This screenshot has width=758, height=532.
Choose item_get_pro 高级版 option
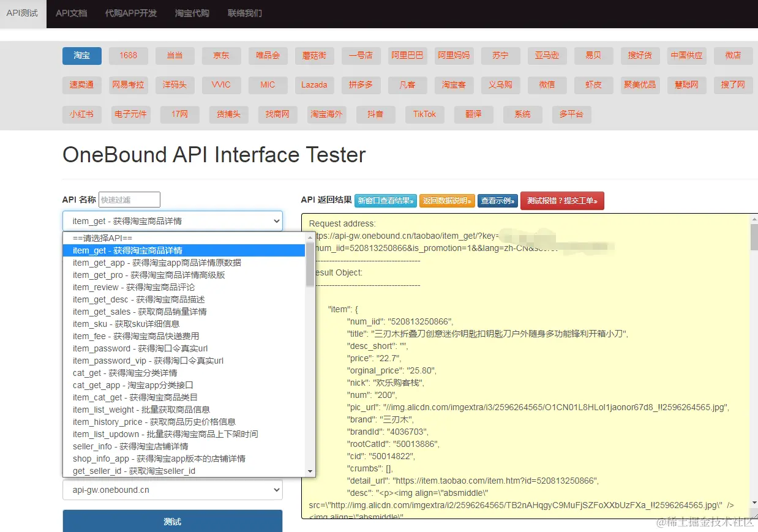[x=184, y=275]
